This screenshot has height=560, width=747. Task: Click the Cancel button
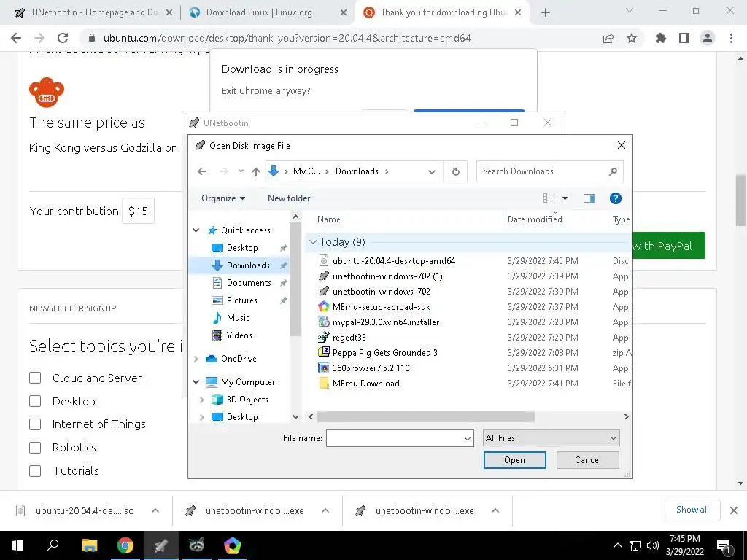587,460
